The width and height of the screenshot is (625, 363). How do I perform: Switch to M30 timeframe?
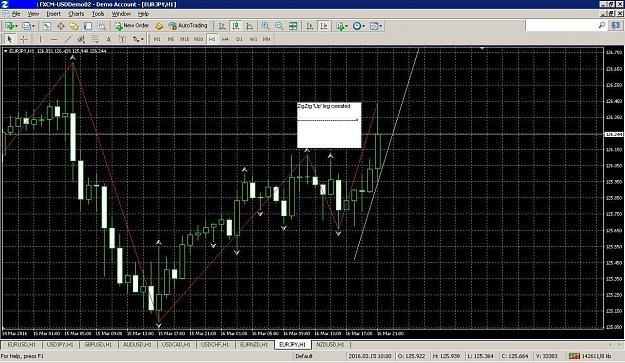(x=198, y=39)
